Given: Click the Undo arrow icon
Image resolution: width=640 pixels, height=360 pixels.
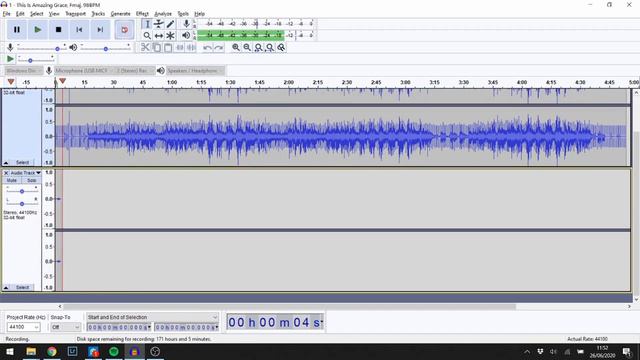Looking at the screenshot, I should click(x=207, y=47).
